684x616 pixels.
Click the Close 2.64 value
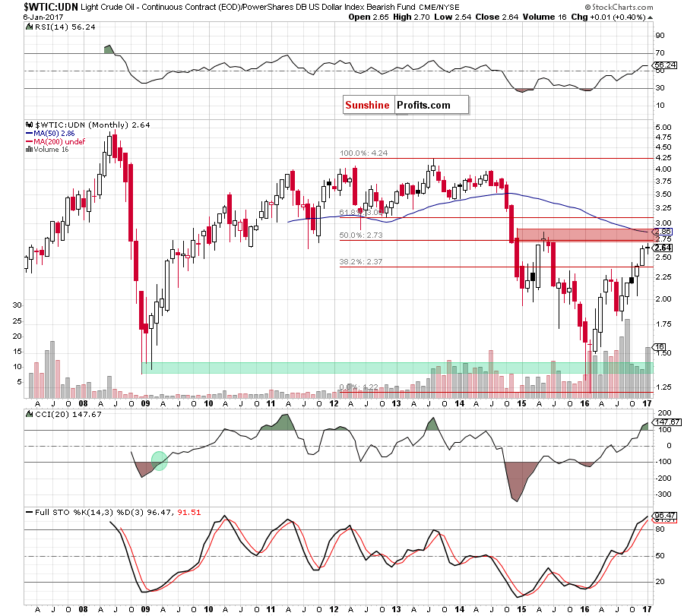pyautogui.click(x=497, y=17)
